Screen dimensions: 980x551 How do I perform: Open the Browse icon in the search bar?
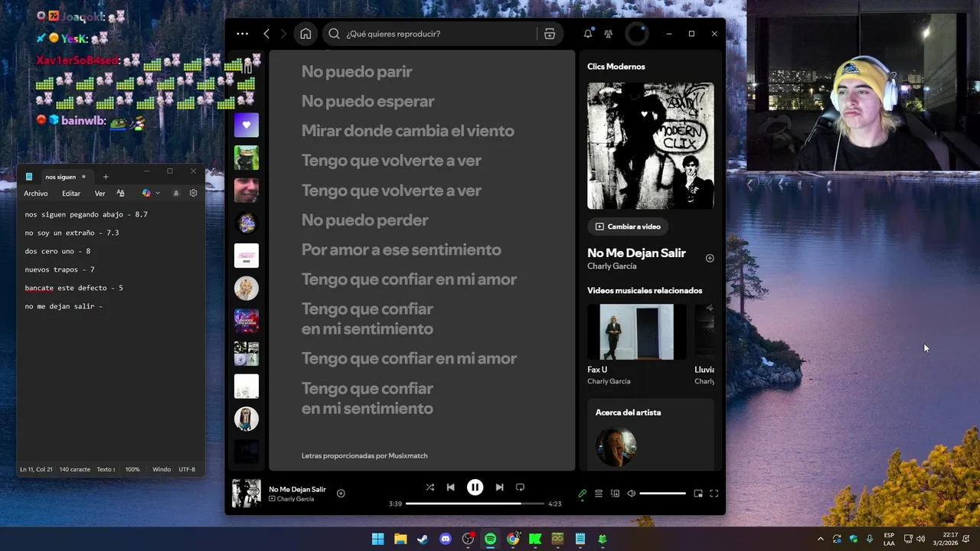coord(550,34)
